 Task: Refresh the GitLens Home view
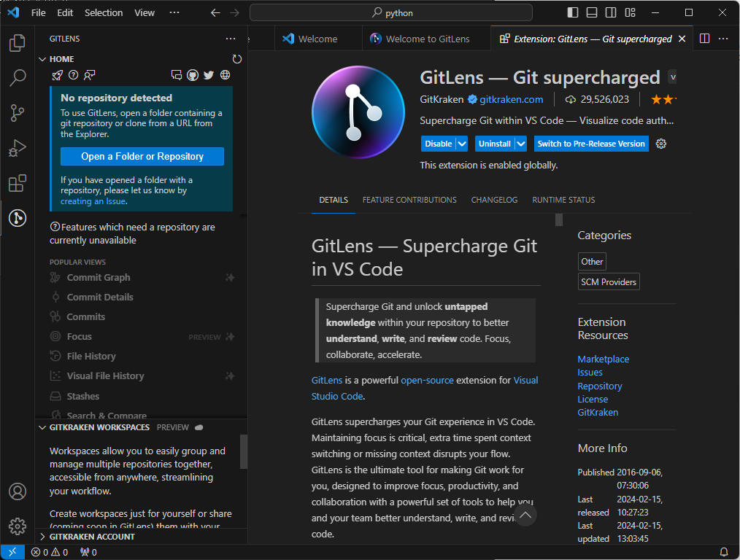click(x=237, y=59)
